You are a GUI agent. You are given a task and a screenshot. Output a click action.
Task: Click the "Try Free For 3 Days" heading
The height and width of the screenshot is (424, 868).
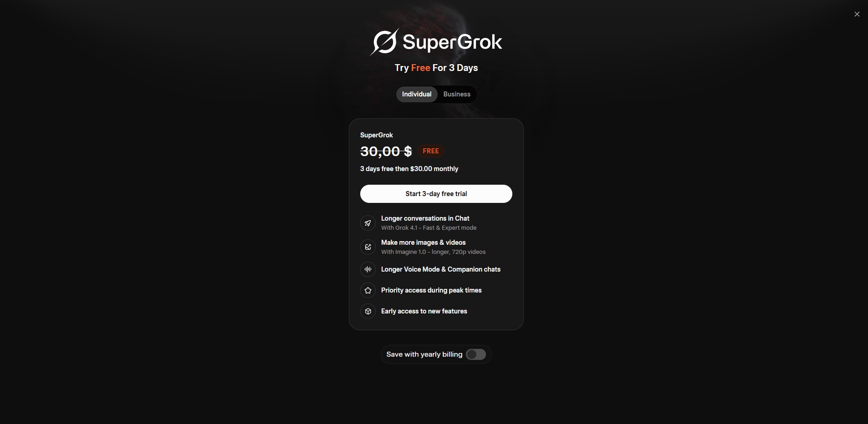tap(436, 68)
